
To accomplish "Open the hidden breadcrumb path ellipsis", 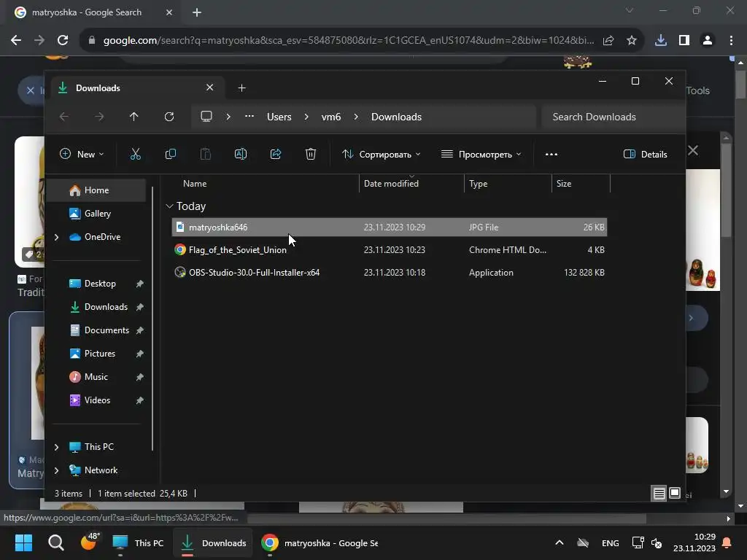I will click(x=249, y=116).
